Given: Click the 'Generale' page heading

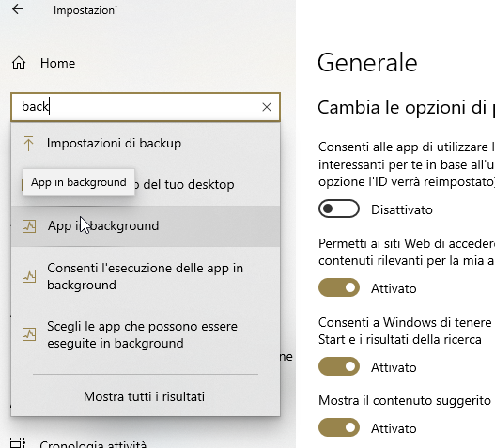Looking at the screenshot, I should point(367,63).
